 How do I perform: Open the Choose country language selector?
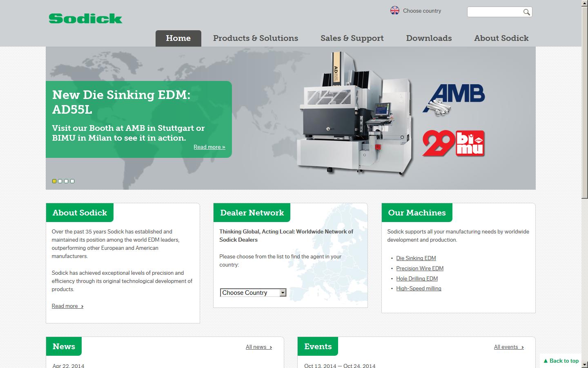point(422,11)
